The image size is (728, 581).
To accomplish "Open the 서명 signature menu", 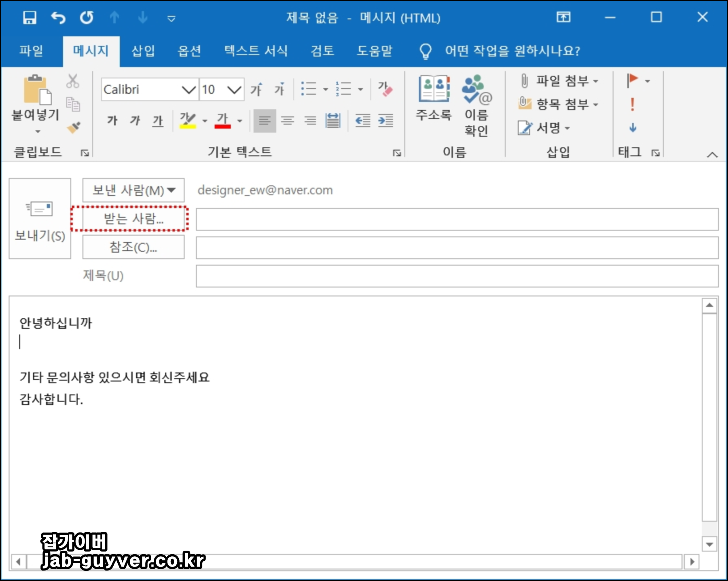I will tap(544, 128).
